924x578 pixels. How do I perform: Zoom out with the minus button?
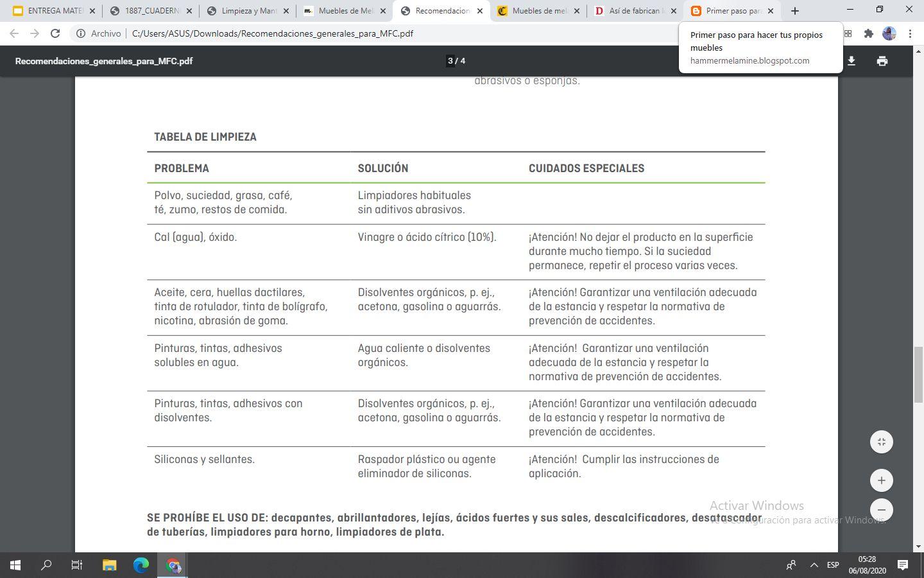point(882,510)
